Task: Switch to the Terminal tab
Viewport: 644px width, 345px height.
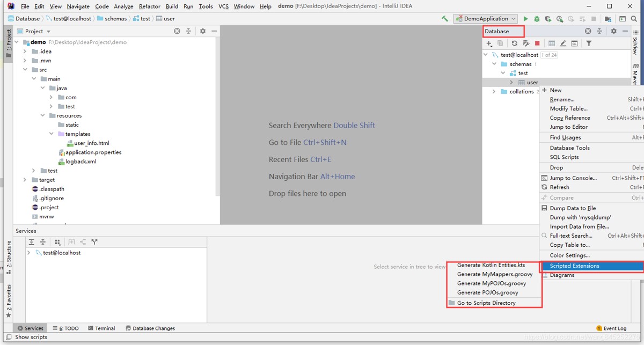Action: click(101, 328)
